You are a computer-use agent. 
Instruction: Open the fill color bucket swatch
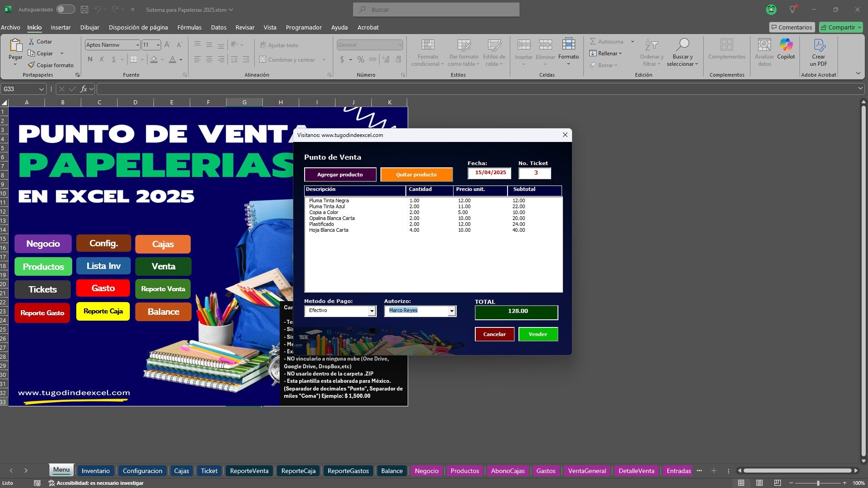(154, 59)
